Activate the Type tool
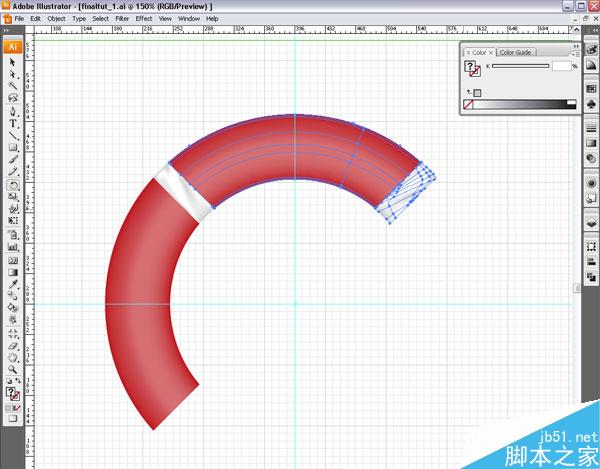The image size is (600, 469). click(13, 124)
